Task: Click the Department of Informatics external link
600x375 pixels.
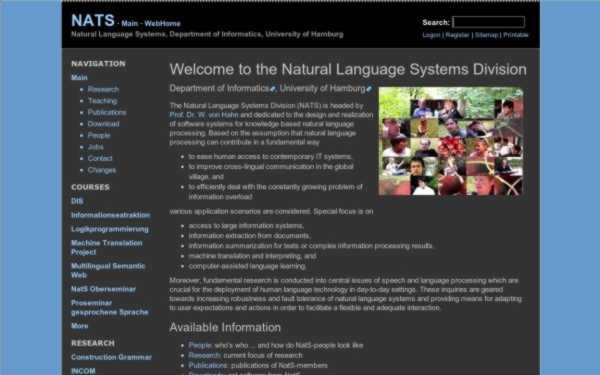Action: click(x=219, y=88)
